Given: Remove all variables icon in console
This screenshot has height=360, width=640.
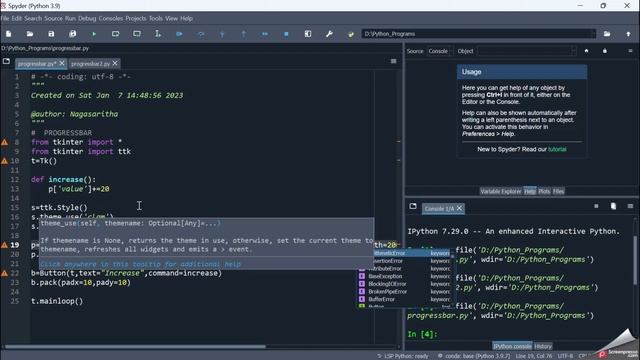Looking at the screenshot, I should (613, 206).
